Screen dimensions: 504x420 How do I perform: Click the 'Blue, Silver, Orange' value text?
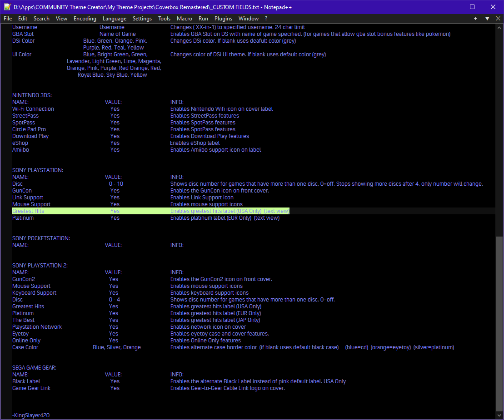pos(117,347)
